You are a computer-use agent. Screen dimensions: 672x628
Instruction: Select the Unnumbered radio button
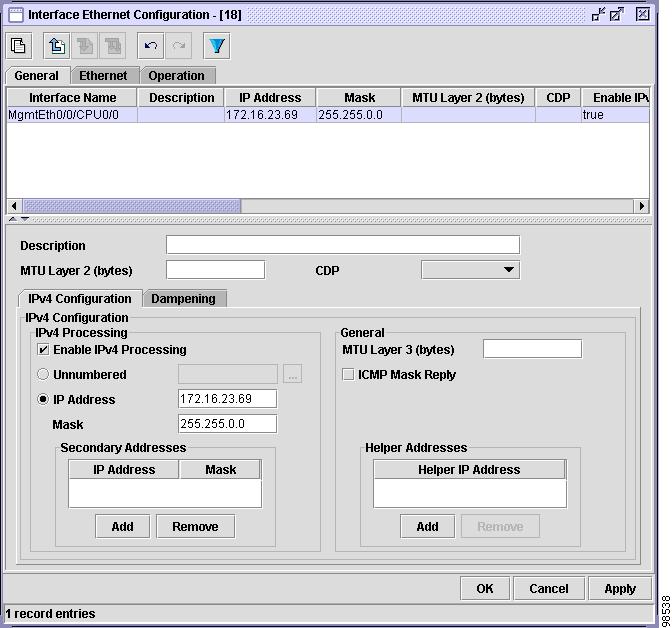tap(43, 374)
